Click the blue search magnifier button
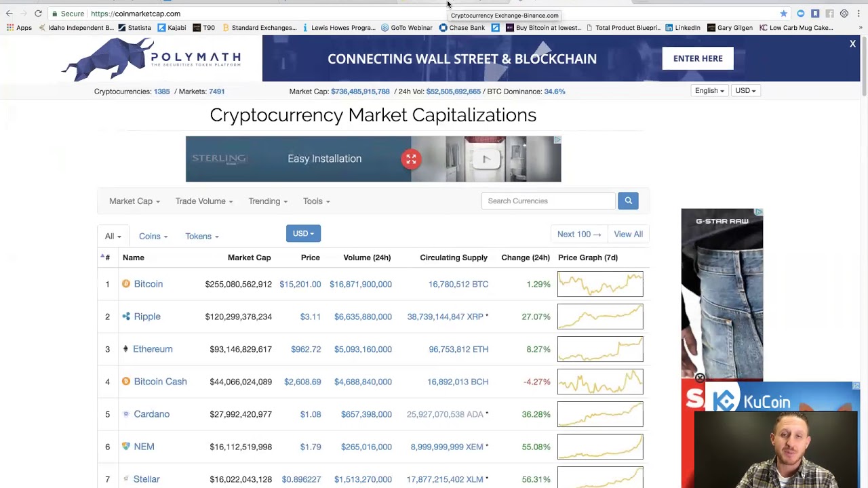Viewport: 868px width, 488px height. 628,201
